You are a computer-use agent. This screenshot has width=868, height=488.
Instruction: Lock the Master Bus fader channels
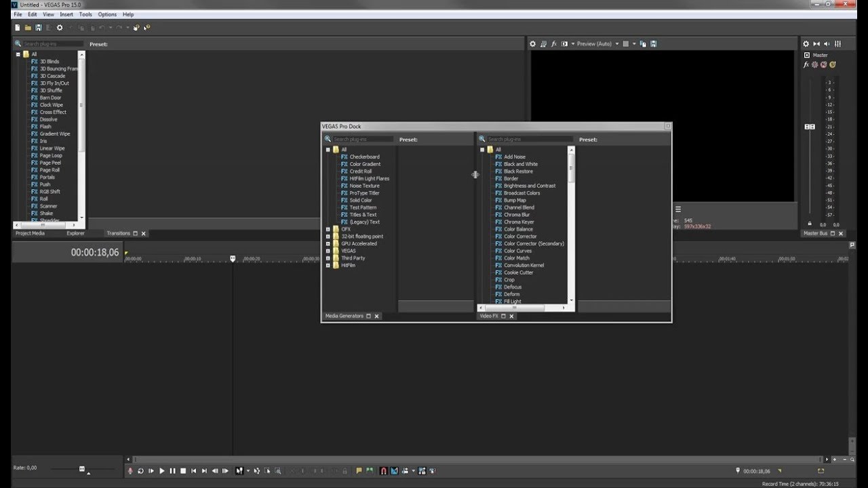click(810, 224)
